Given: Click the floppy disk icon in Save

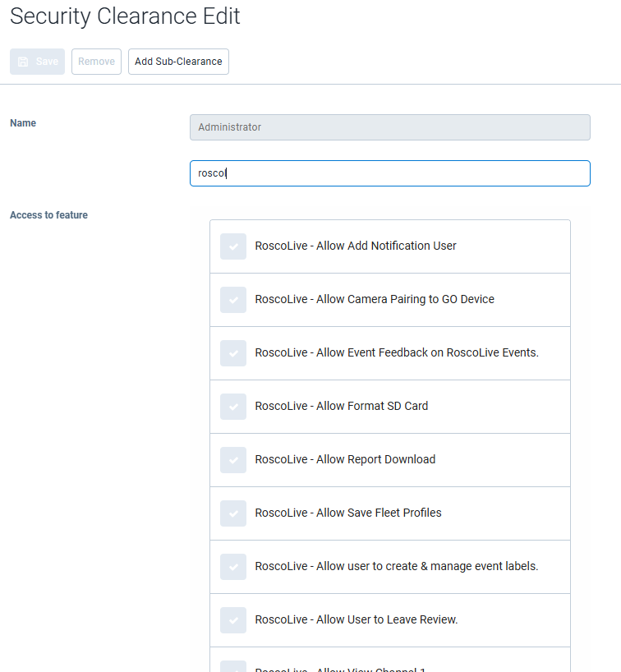Looking at the screenshot, I should click(23, 62).
